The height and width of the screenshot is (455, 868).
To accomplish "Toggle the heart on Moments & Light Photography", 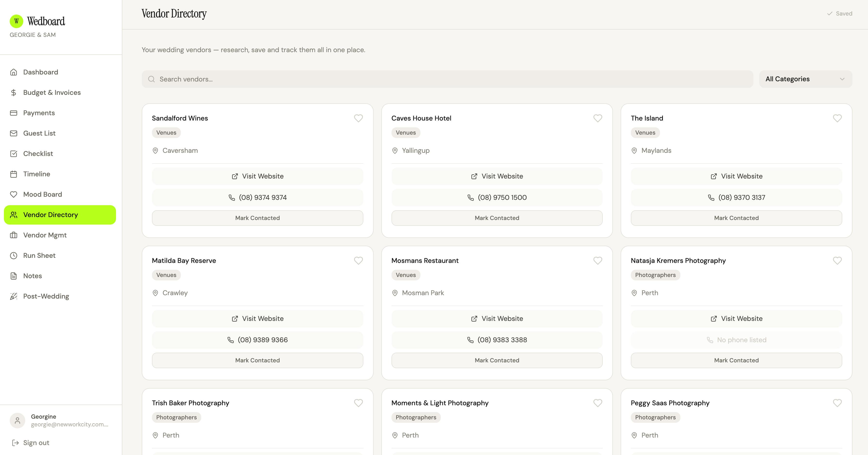I will 598,403.
